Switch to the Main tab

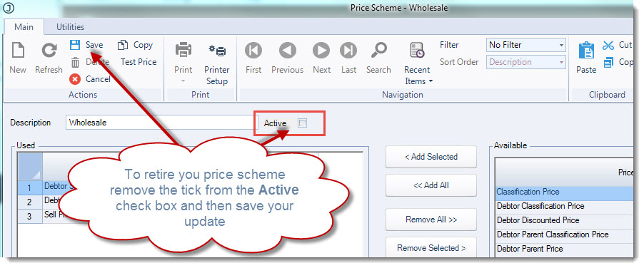coord(24,27)
